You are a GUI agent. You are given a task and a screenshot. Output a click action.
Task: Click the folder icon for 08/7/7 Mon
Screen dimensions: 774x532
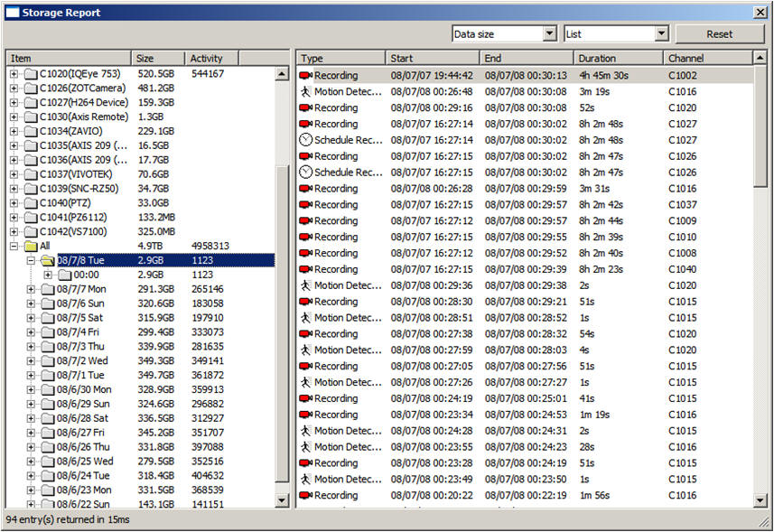point(47,289)
